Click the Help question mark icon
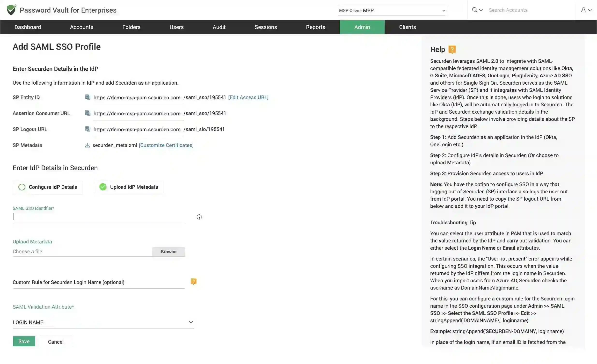 (452, 49)
